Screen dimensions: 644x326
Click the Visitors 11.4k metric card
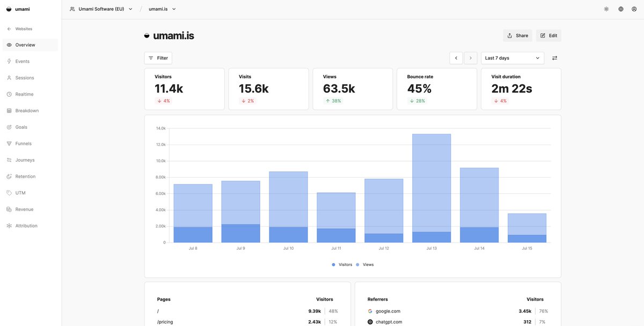coord(185,89)
